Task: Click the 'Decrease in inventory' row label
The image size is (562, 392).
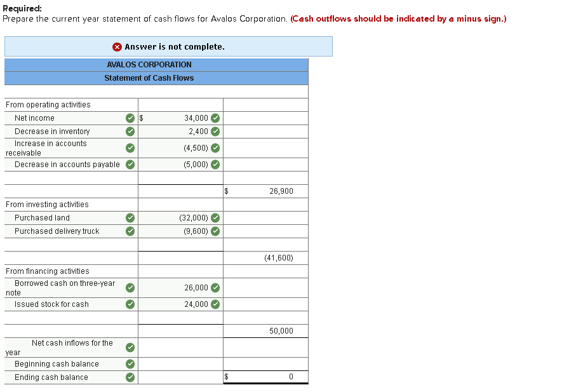Action: [x=52, y=132]
